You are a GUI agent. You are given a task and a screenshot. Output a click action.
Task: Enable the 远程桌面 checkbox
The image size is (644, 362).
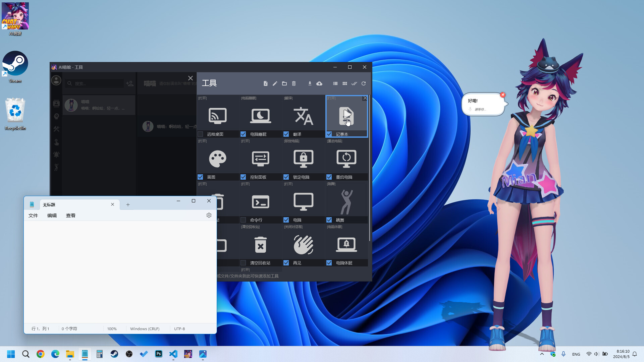coord(200,134)
